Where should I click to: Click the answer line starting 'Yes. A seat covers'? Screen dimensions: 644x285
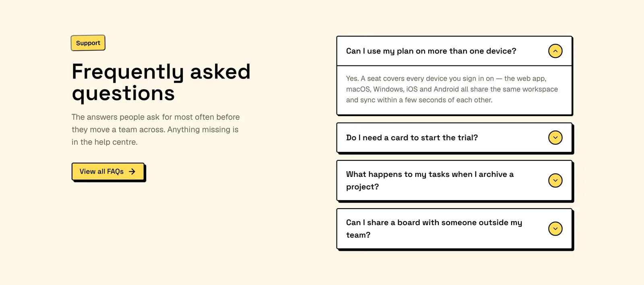click(x=446, y=78)
